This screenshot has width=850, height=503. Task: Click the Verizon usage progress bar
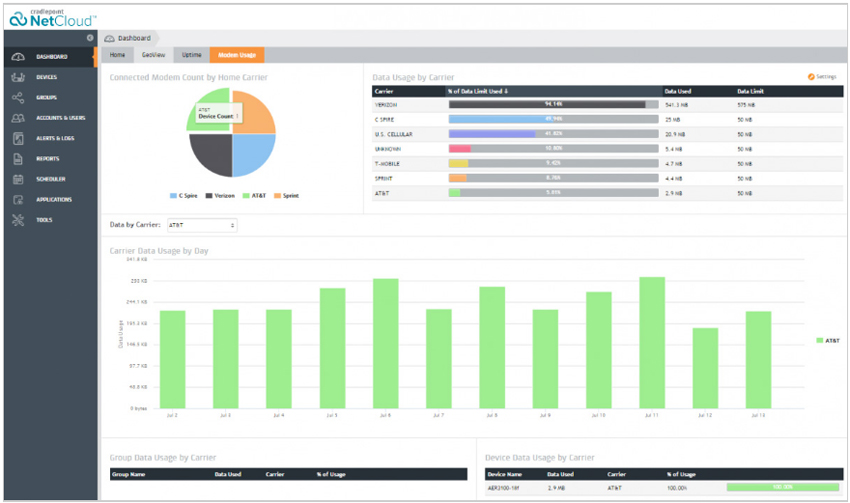pos(553,105)
